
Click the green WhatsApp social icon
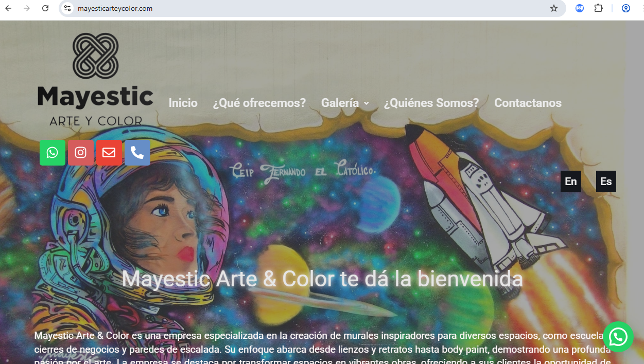[x=53, y=153]
